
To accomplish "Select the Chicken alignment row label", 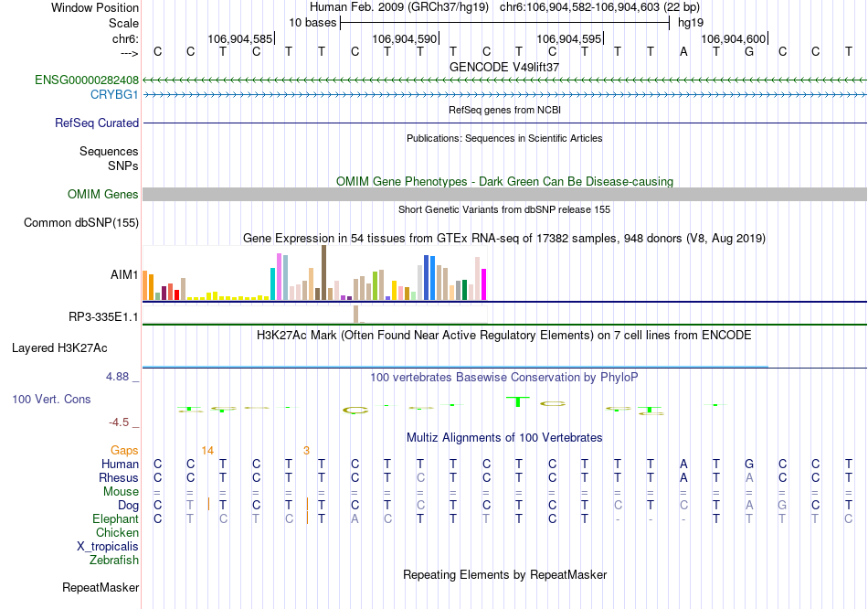I will [117, 532].
